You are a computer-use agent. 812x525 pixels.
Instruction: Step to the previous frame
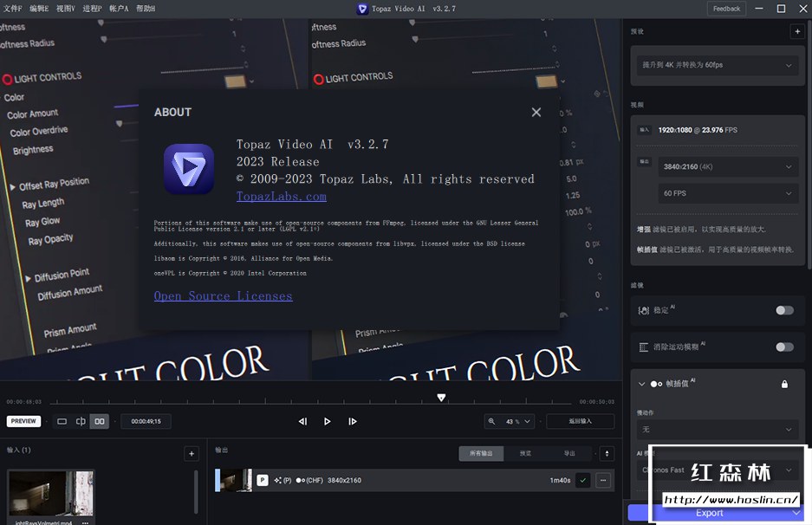coord(303,421)
